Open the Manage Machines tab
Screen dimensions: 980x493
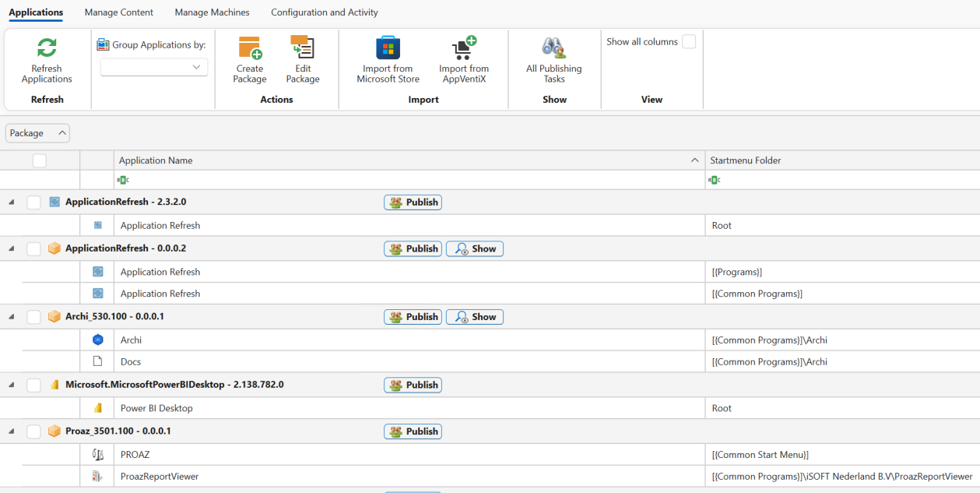(213, 12)
